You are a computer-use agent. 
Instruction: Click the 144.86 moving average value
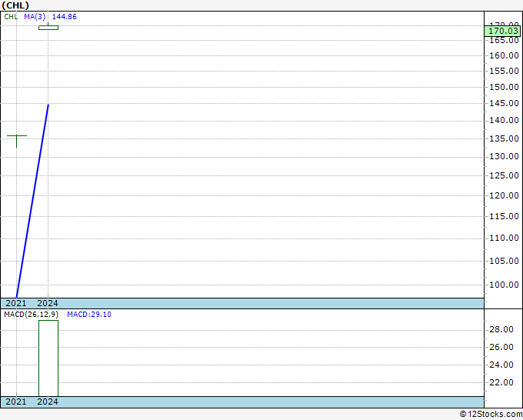65,17
